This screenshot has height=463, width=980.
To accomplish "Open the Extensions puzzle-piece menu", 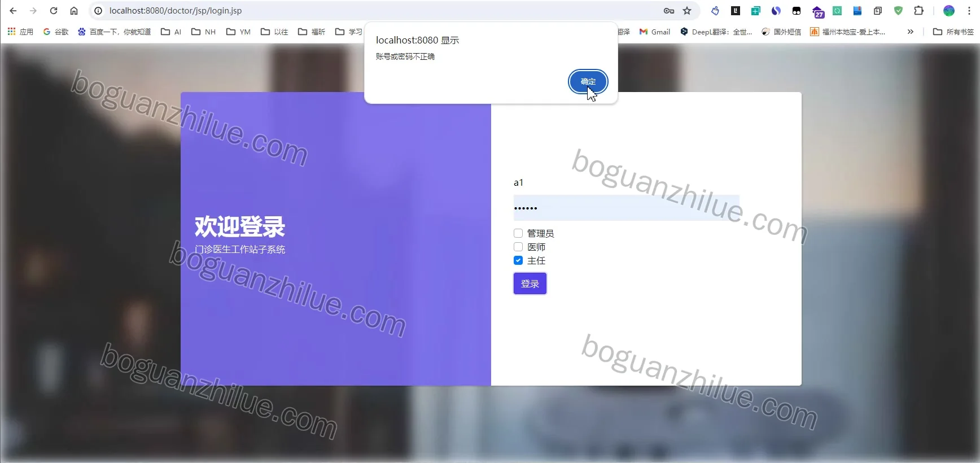I will tap(918, 11).
